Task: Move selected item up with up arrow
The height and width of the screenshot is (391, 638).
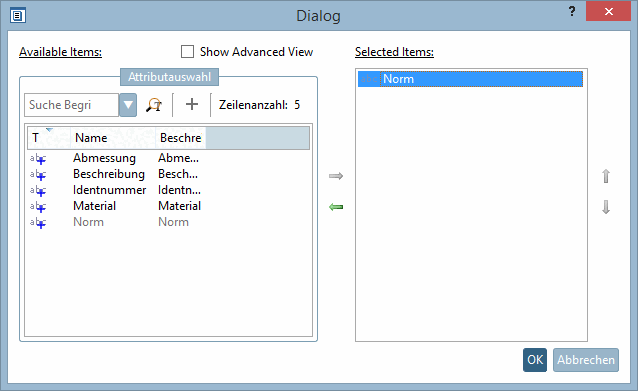Action: coord(606,176)
